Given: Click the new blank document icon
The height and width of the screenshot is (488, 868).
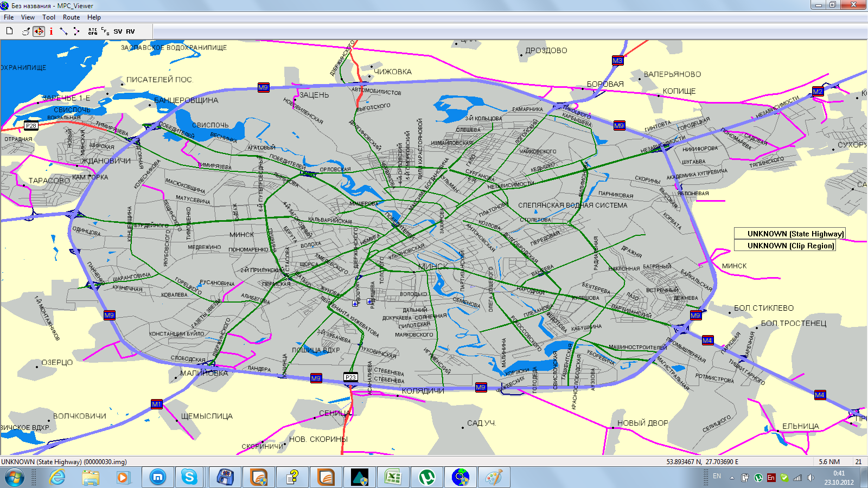Looking at the screenshot, I should (9, 31).
